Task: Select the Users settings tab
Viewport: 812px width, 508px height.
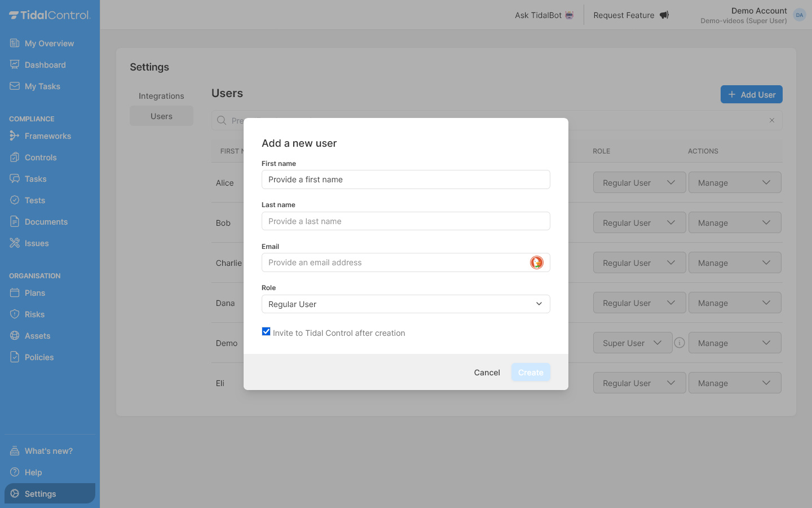Action: 161,116
